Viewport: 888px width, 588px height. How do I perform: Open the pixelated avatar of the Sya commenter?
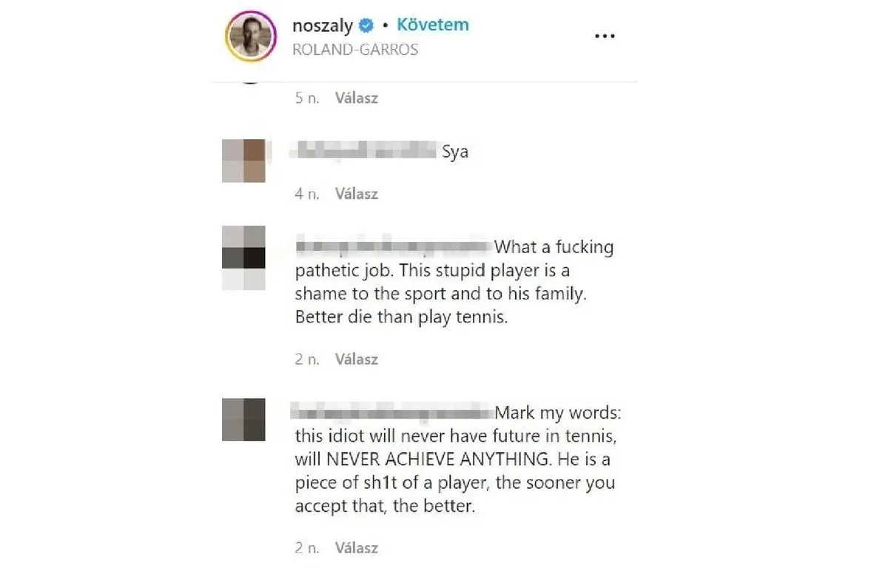243,160
